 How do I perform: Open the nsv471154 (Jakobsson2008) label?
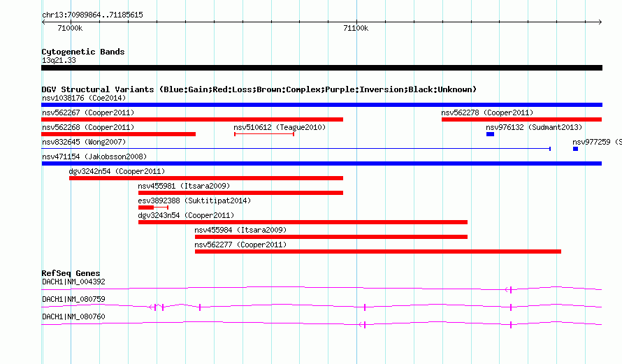(94, 156)
